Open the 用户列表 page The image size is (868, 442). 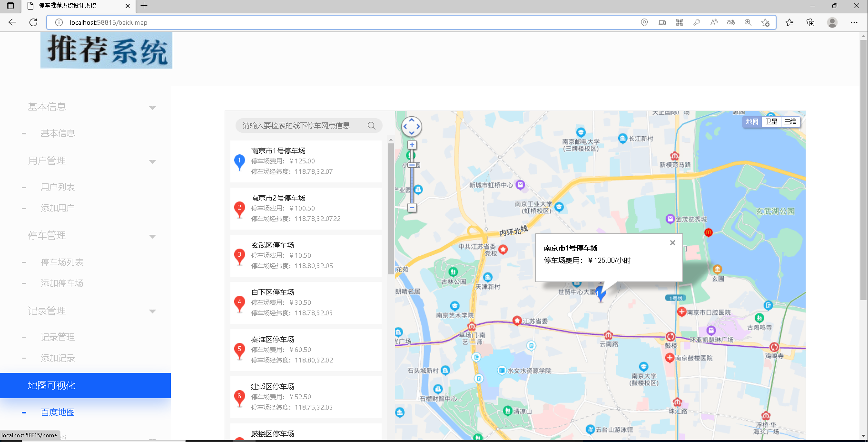point(58,187)
